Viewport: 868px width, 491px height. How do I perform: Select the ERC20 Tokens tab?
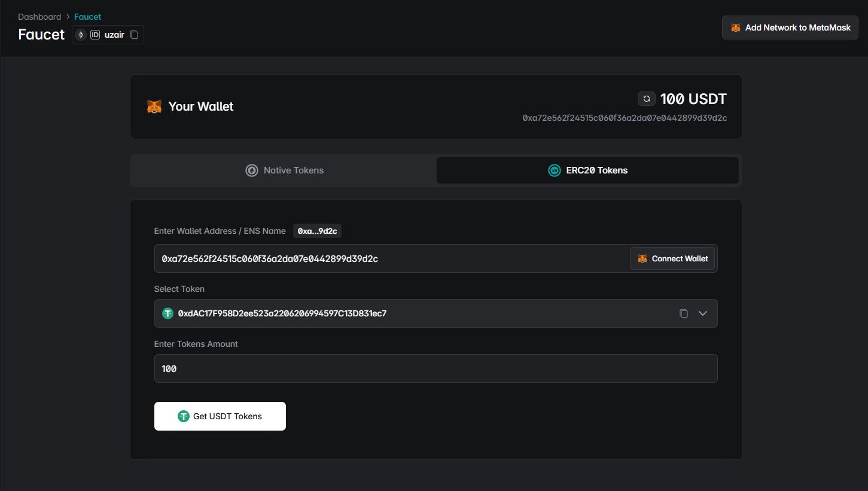click(587, 170)
